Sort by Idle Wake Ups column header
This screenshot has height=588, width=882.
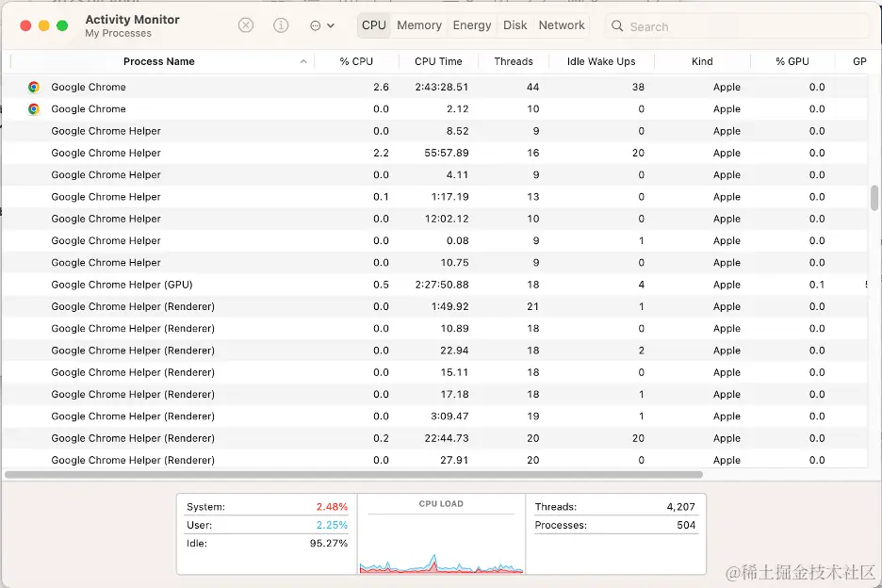point(601,62)
